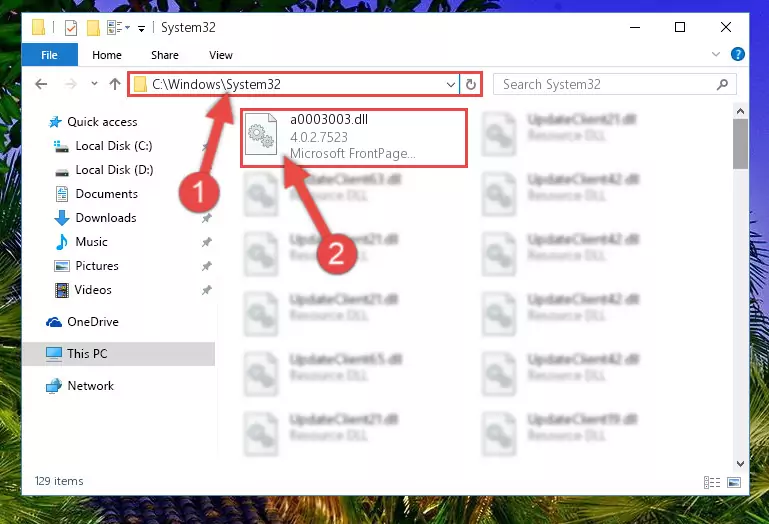Screen dimensions: 769x524
Task: Expand the address bar history dropdown
Action: (x=451, y=85)
